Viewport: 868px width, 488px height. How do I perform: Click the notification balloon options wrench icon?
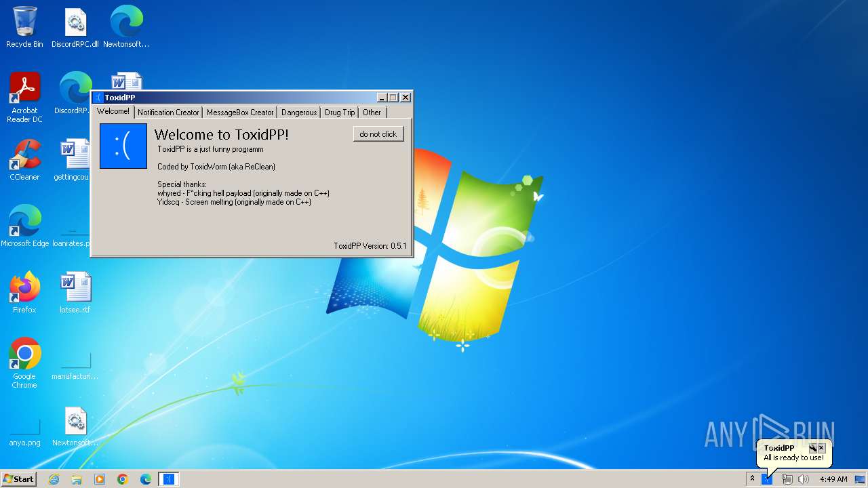[812, 448]
